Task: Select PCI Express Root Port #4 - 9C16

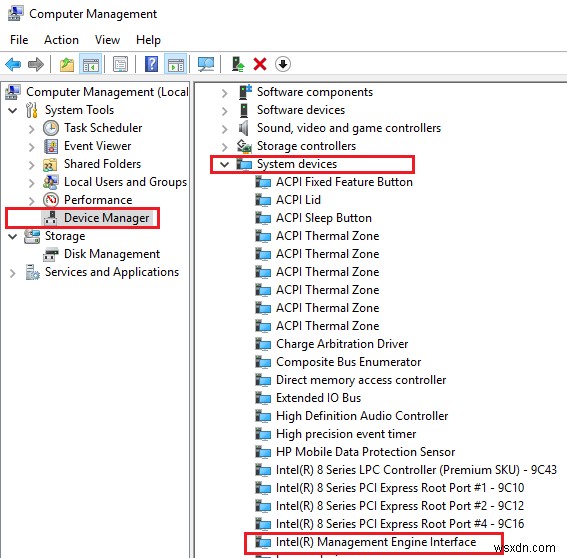Action: click(400, 524)
